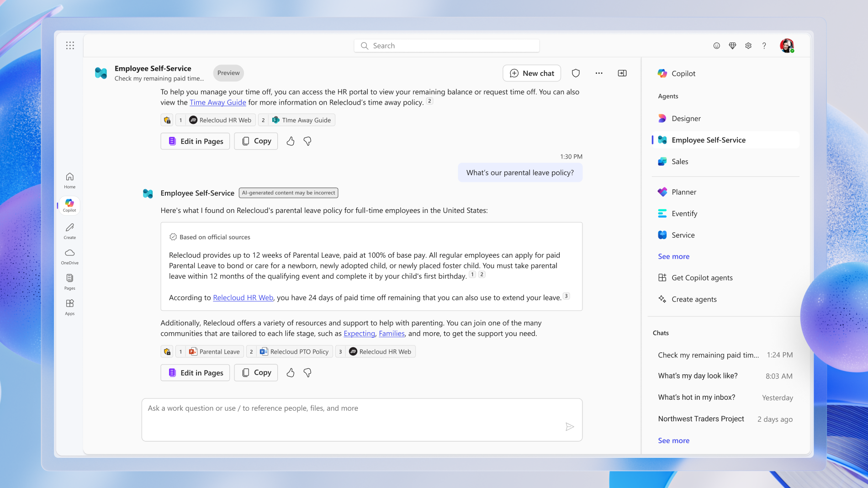Image resolution: width=868 pixels, height=488 pixels.
Task: Open chat 'Northwest Traders Project'
Action: click(725, 419)
